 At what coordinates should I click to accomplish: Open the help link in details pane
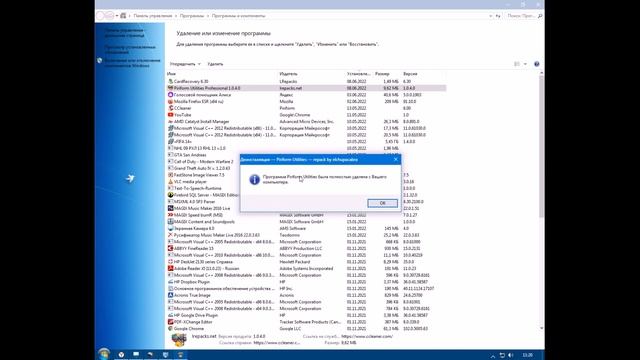point(277,343)
